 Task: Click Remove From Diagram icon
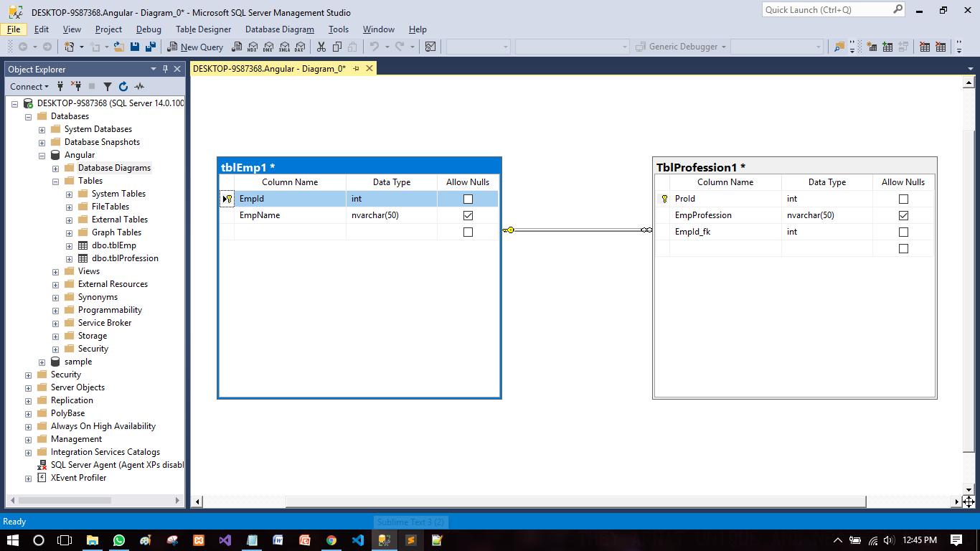pos(941,47)
